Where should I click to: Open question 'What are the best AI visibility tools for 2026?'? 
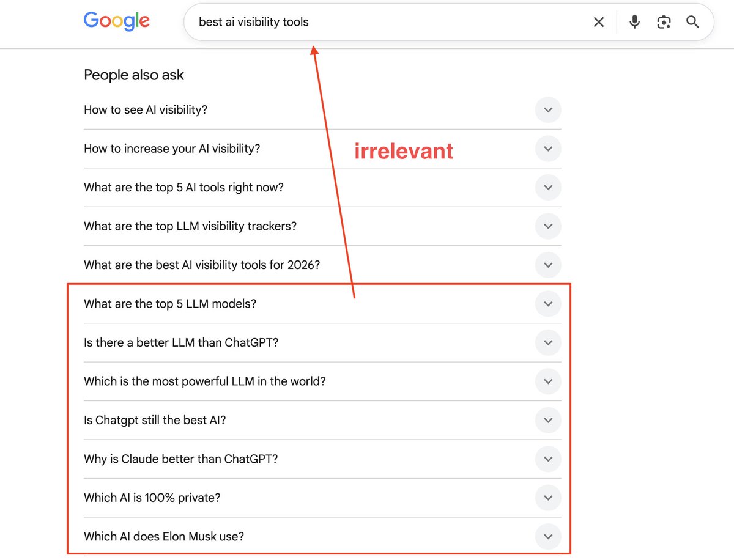pyautogui.click(x=202, y=265)
